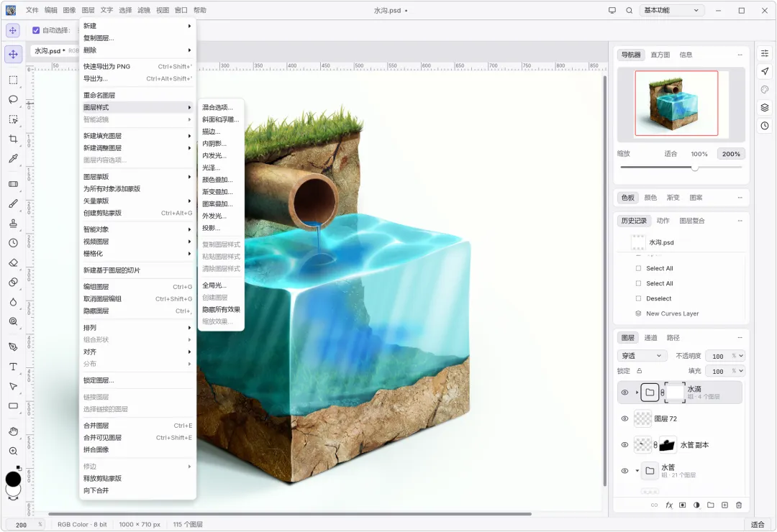Viewport: 777px width, 532px height.
Task: Click 合并可见图层 in the layer menu
Action: (137, 437)
